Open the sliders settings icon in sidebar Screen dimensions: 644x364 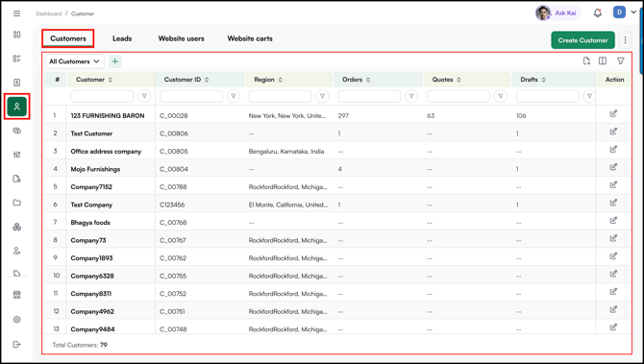click(17, 155)
